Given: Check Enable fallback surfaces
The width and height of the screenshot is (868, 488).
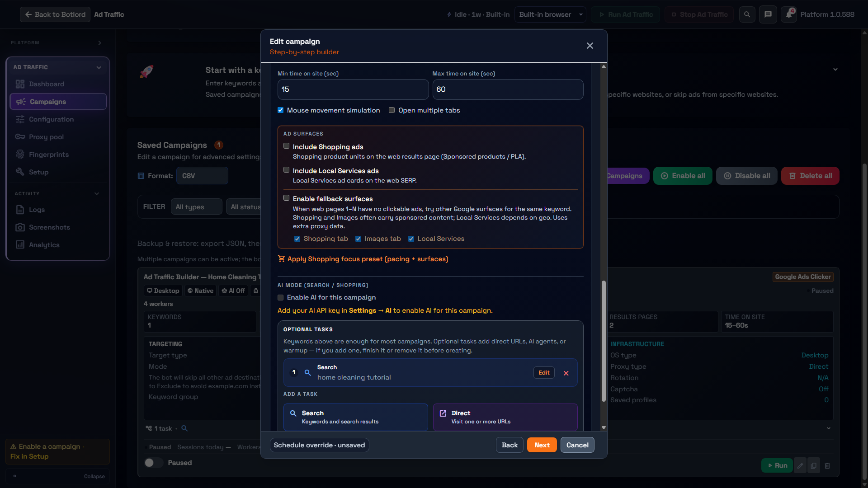Looking at the screenshot, I should click(x=287, y=198).
